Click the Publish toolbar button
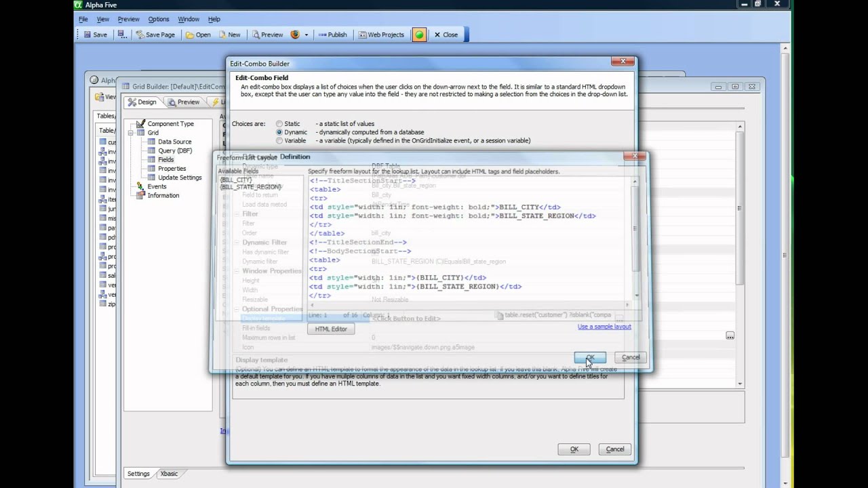This screenshot has height=488, width=868. (x=332, y=35)
